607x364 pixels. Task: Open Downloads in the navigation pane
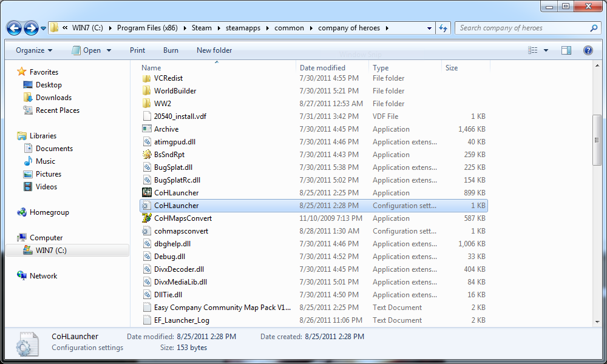click(54, 98)
